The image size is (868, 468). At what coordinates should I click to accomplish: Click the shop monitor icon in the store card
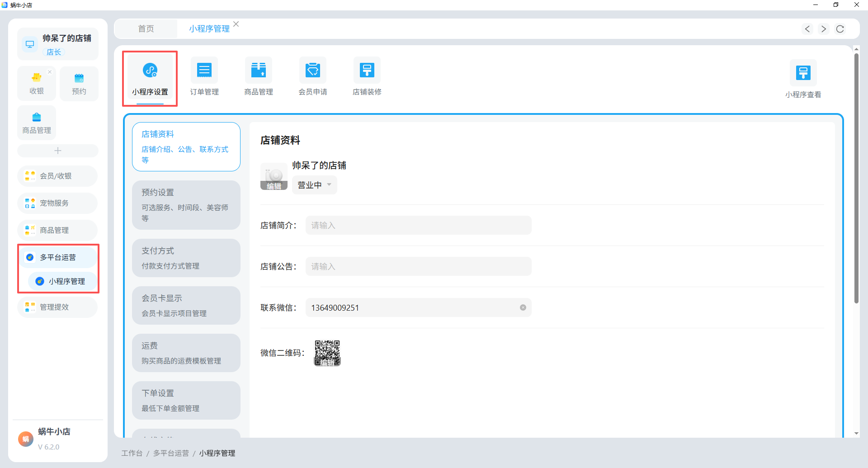[30, 44]
